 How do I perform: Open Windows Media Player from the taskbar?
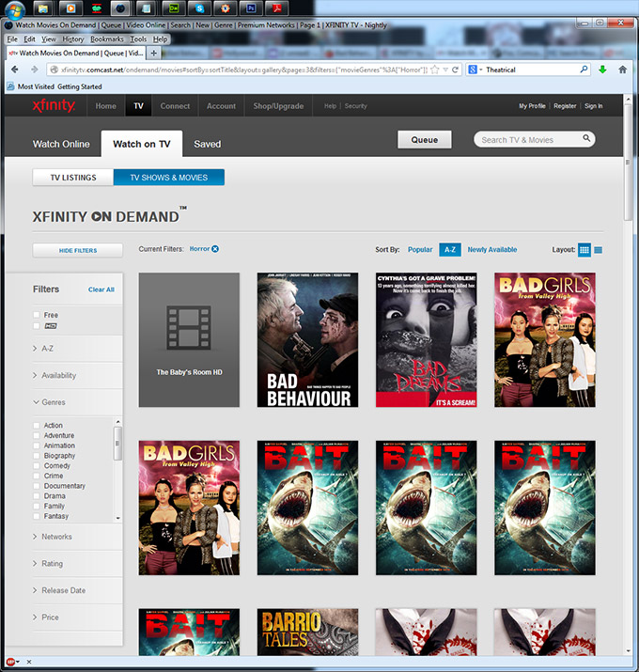[x=70, y=8]
